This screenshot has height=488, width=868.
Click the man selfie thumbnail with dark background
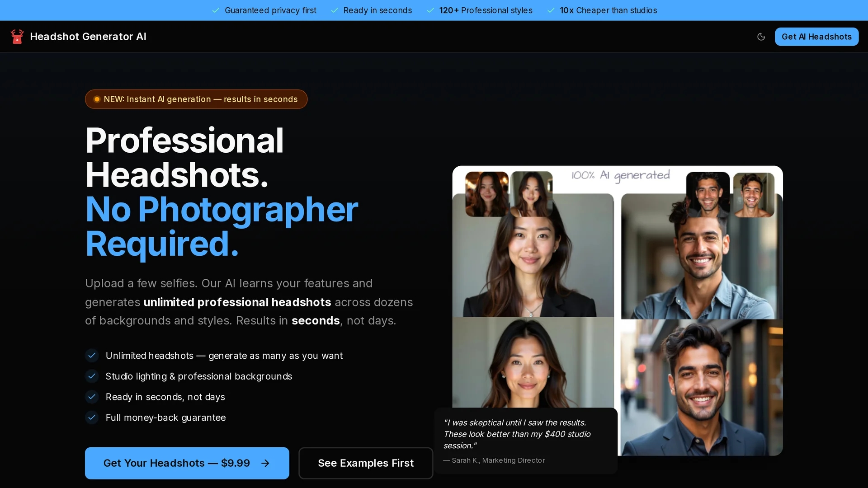708,194
